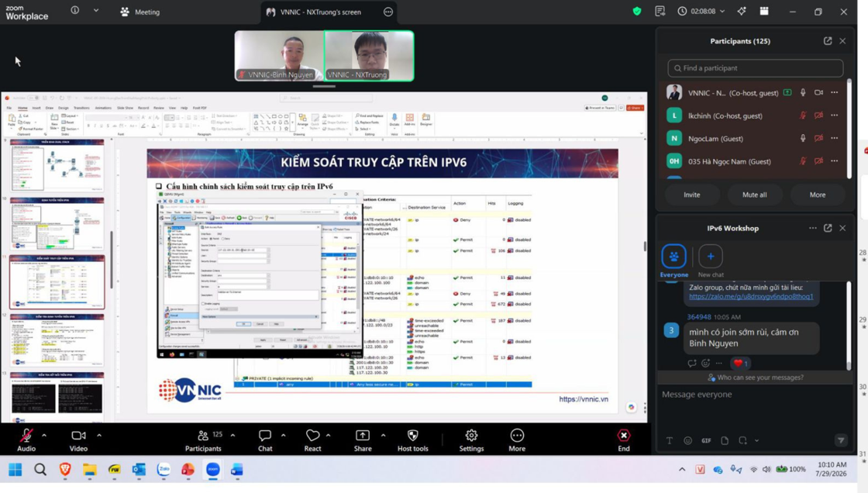Viewport: 868px width, 493px height.
Task: Expand the Share options chevron
Action: pos(383,436)
